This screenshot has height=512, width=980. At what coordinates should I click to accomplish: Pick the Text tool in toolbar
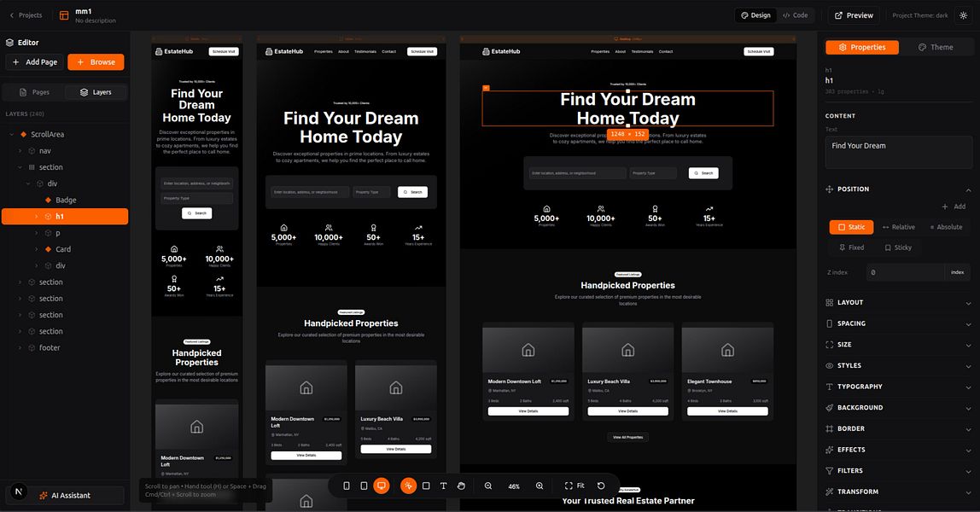point(443,486)
